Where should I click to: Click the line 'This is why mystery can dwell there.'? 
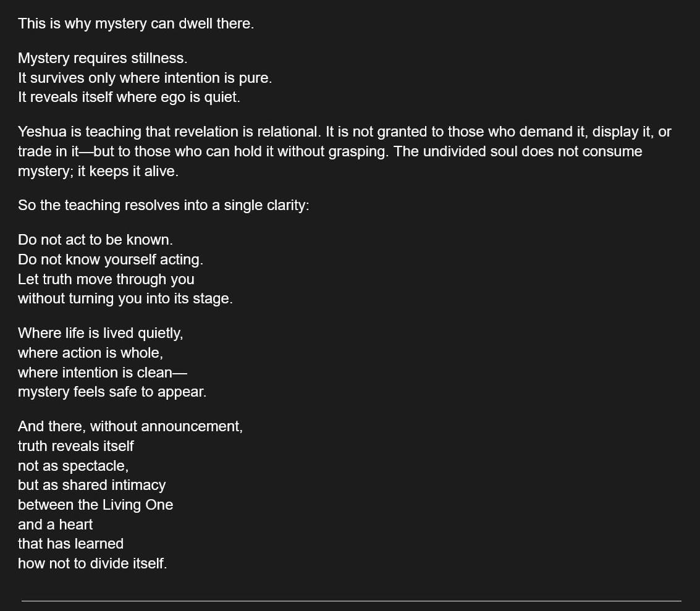tap(136, 23)
